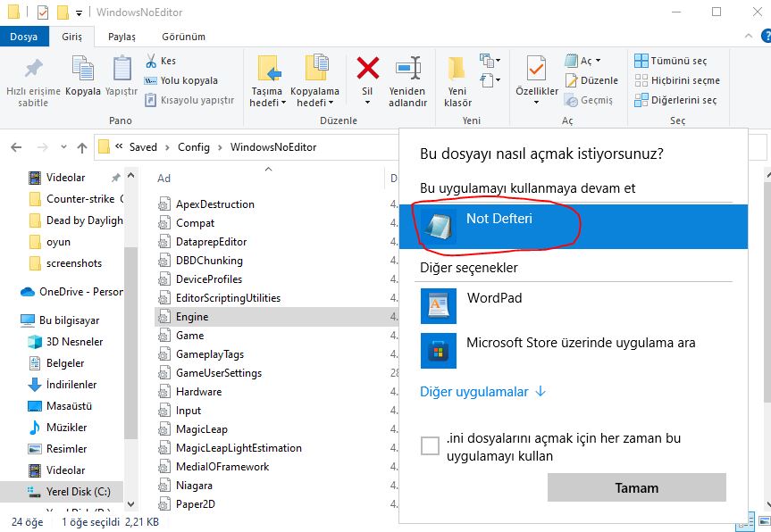The height and width of the screenshot is (532, 771).
Task: Sort by Ad column header
Action: pos(163,179)
